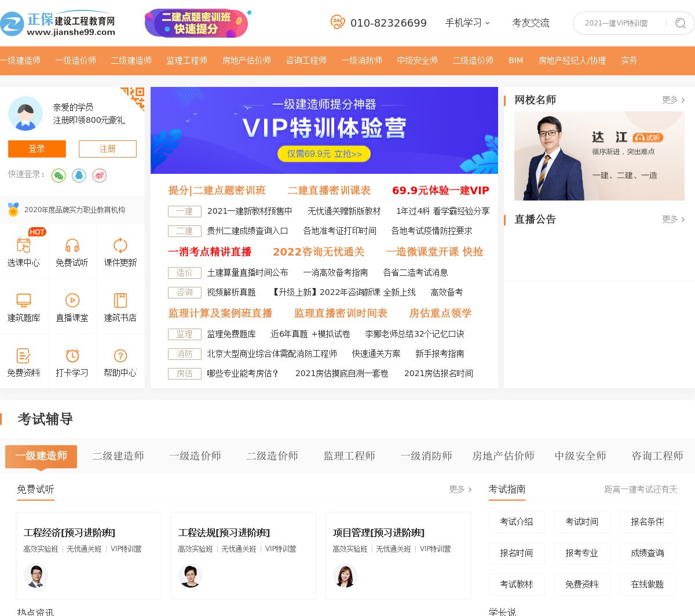Open the 一消考点精讲直播 link
Screen dimensions: 695x616
pyautogui.click(x=210, y=251)
